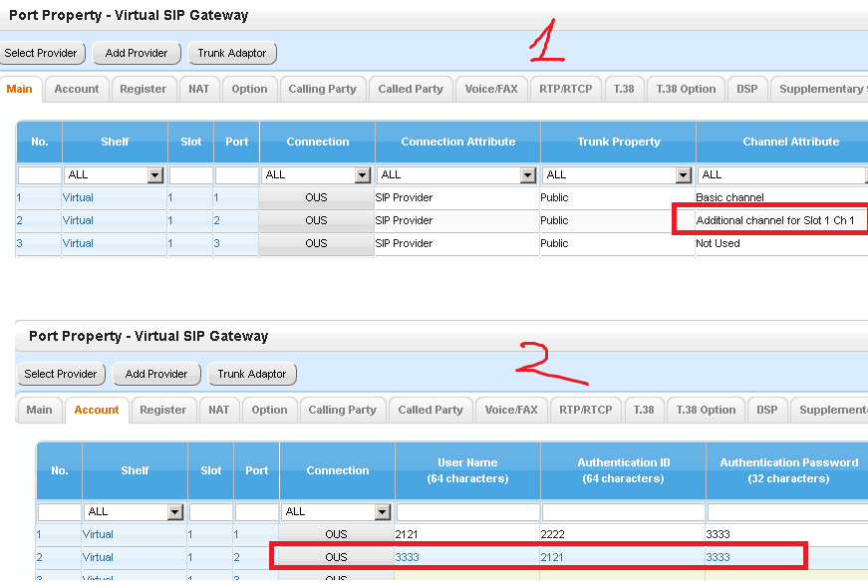Viewport: 868px width, 588px height.
Task: Open the NAT tab in top panel
Action: click(198, 89)
